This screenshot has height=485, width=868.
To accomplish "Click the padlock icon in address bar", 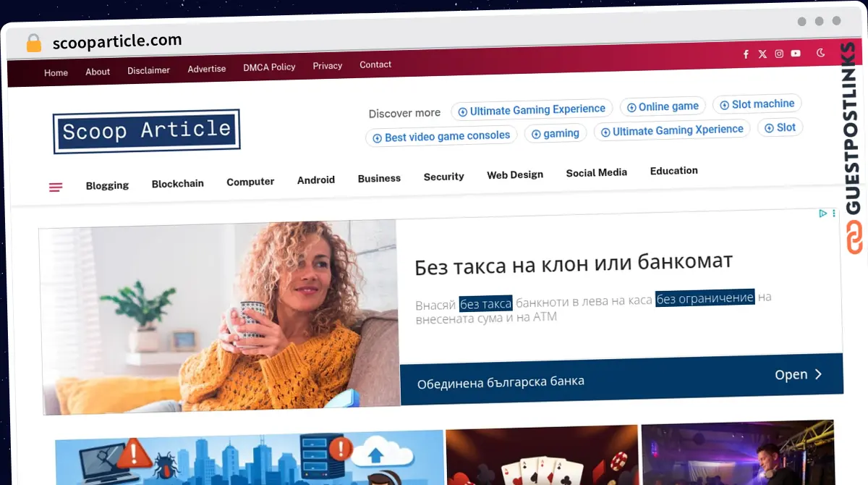I will click(x=33, y=43).
